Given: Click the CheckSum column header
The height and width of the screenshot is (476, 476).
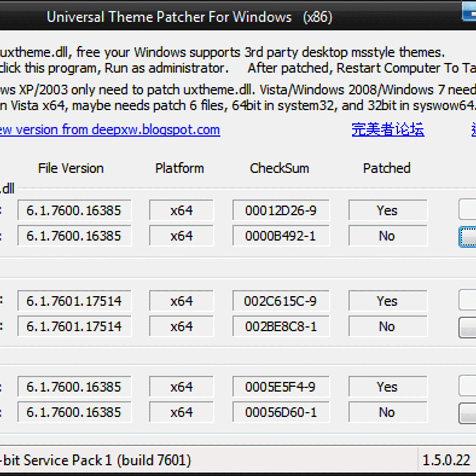Looking at the screenshot, I should (279, 168).
